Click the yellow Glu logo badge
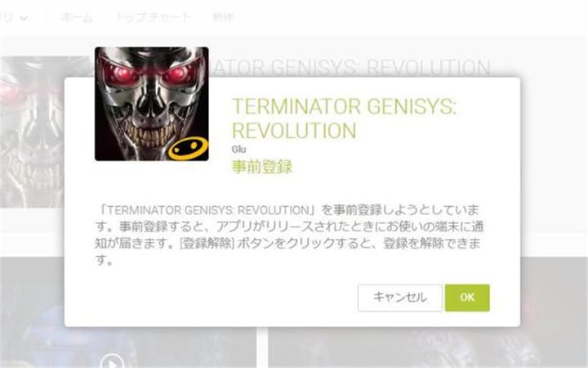 click(188, 147)
